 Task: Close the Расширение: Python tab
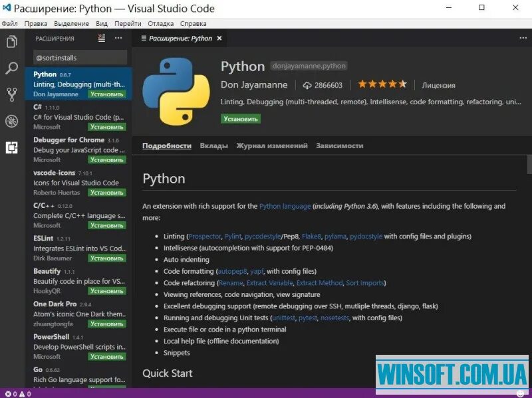pos(219,39)
